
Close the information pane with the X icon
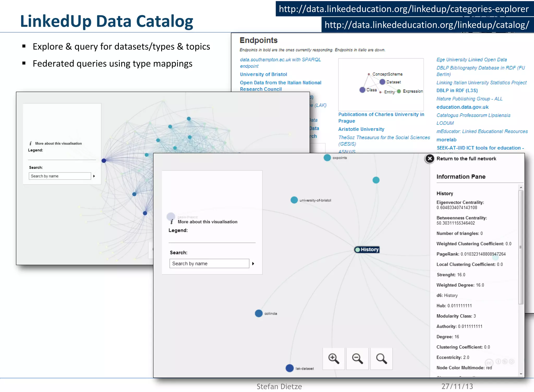pos(430,158)
